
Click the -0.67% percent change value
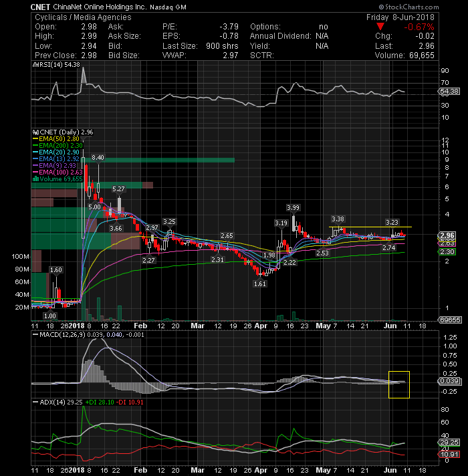point(419,27)
